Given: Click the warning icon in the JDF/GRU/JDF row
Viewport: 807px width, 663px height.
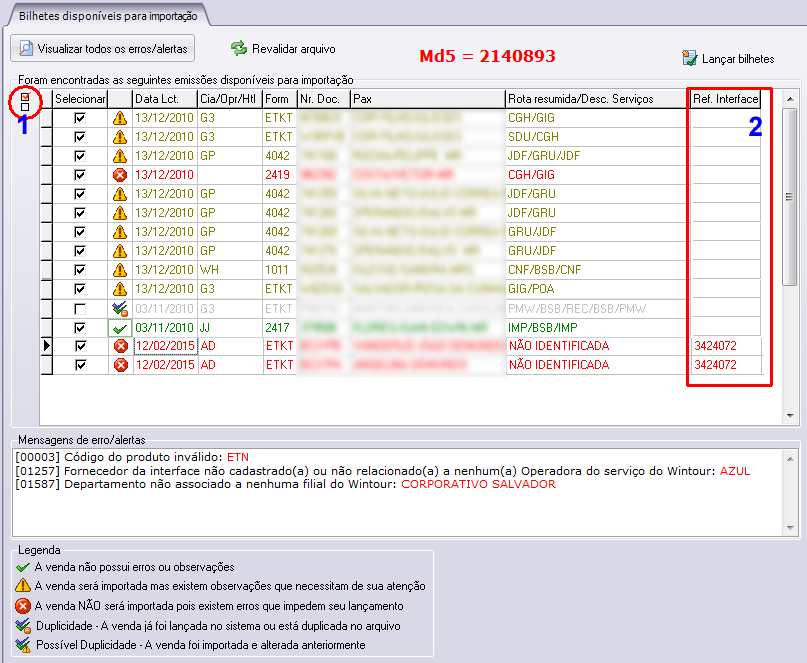Looking at the screenshot, I should click(x=120, y=156).
